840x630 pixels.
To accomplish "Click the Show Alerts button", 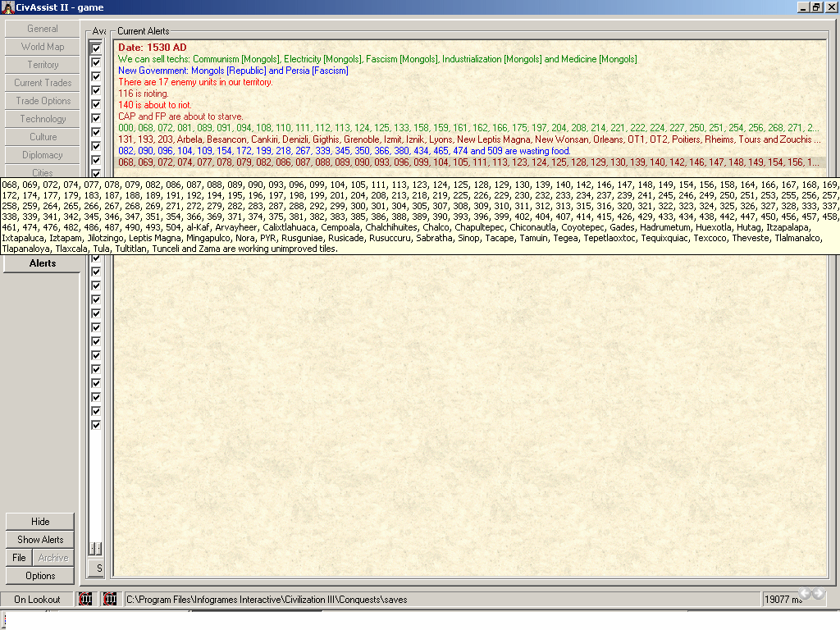I will pos(40,540).
